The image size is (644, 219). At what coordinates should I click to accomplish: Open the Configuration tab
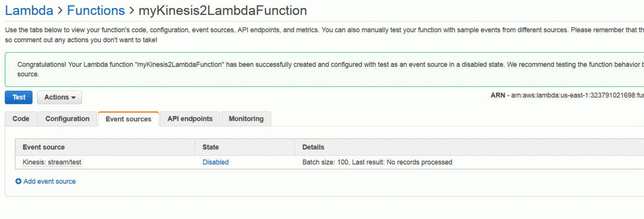(x=68, y=119)
